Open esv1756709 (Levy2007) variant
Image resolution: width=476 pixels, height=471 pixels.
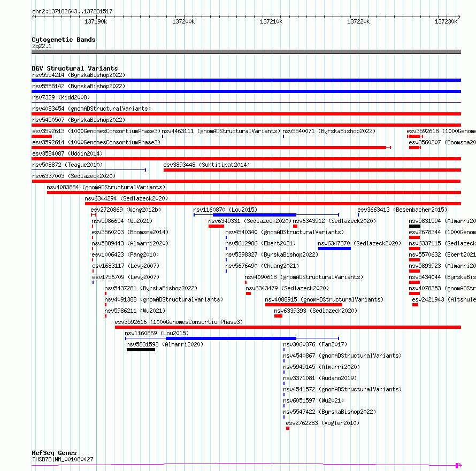126,277
